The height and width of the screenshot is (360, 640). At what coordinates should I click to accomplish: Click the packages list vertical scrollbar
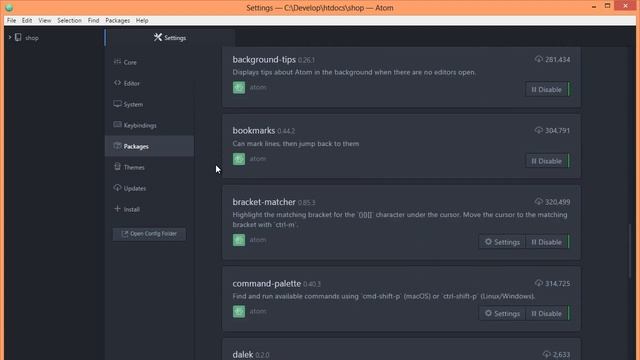(x=630, y=251)
